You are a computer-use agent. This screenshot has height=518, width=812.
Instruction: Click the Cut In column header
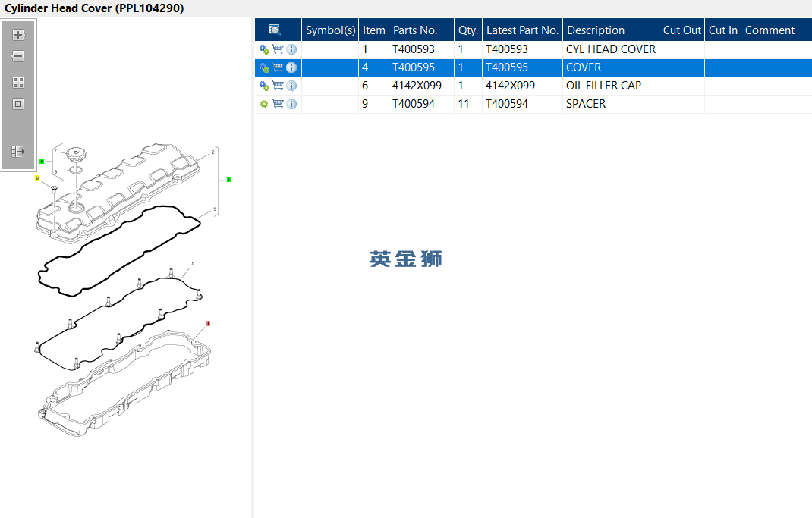(723, 30)
